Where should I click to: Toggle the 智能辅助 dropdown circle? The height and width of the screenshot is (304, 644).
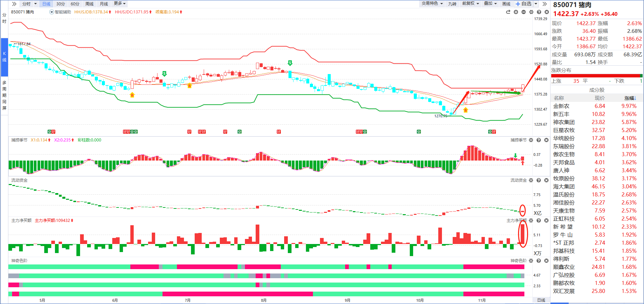click(52, 12)
